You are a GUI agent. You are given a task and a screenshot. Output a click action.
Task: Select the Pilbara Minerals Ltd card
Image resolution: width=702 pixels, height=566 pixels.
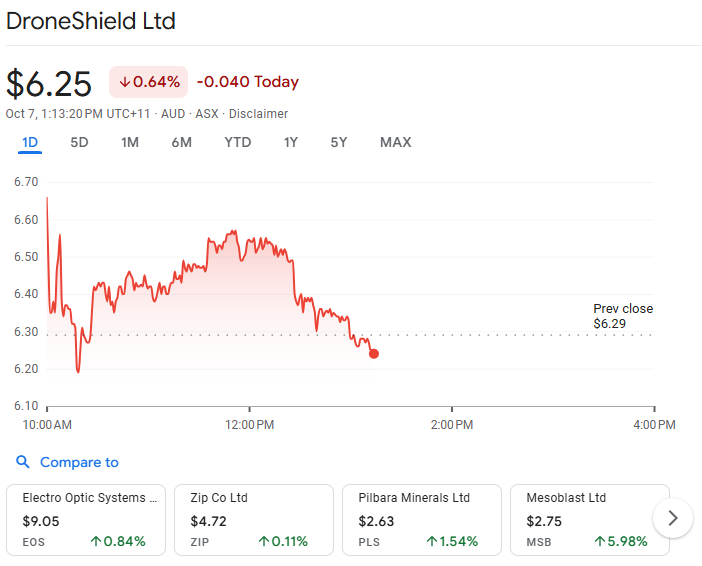point(420,519)
